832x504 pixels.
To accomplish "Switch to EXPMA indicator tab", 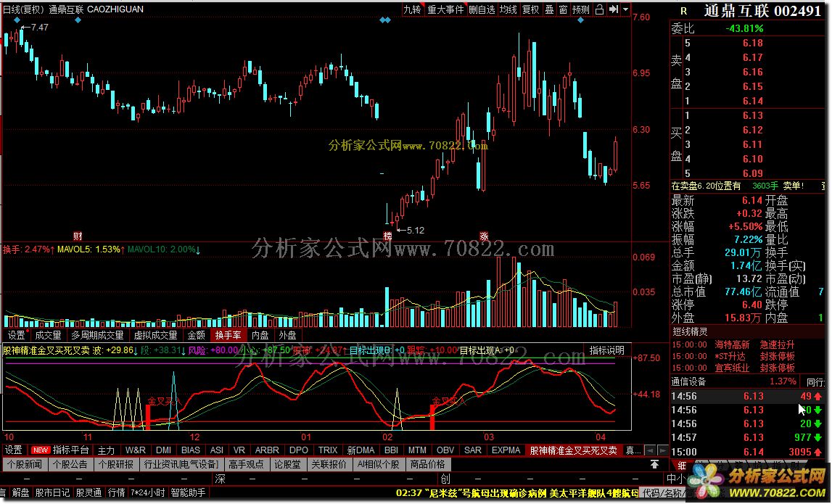I will 506,450.
